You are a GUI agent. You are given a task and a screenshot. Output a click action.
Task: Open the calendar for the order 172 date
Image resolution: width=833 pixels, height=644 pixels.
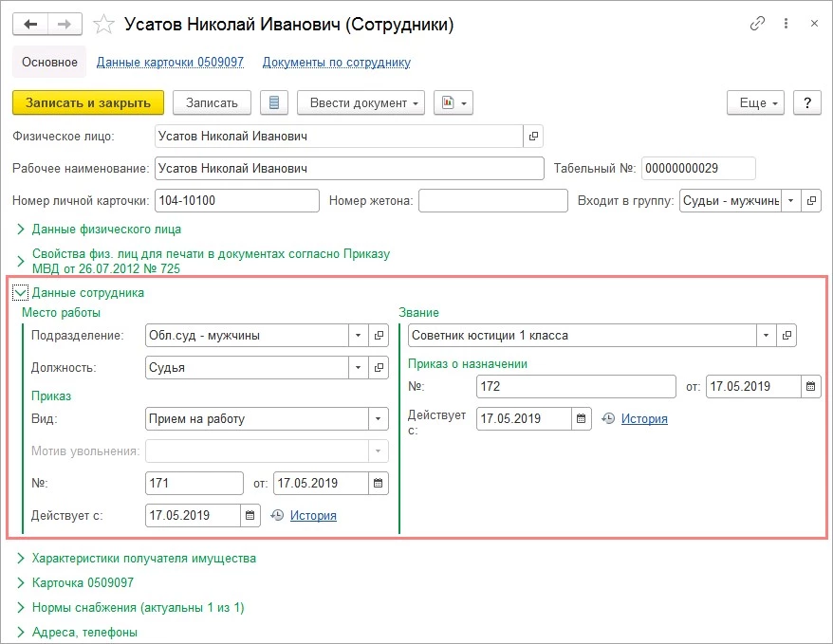[811, 386]
